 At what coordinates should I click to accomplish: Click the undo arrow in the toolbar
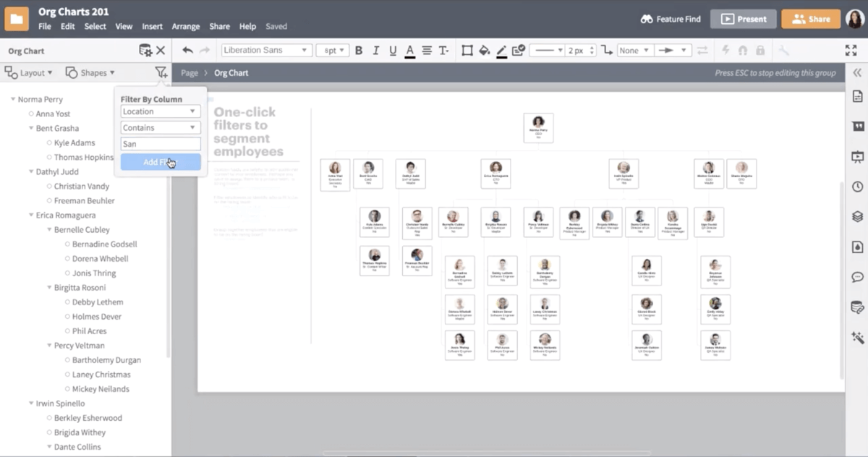[188, 51]
